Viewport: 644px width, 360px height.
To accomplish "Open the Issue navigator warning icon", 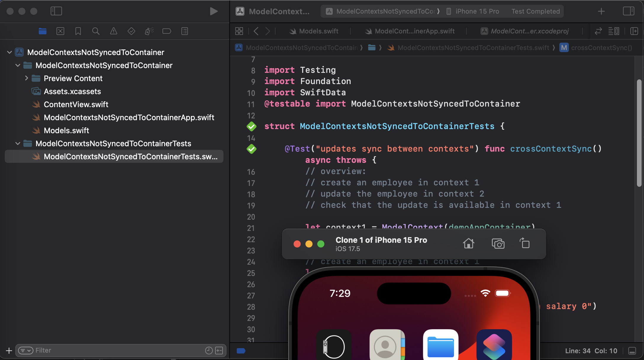I will (x=114, y=31).
